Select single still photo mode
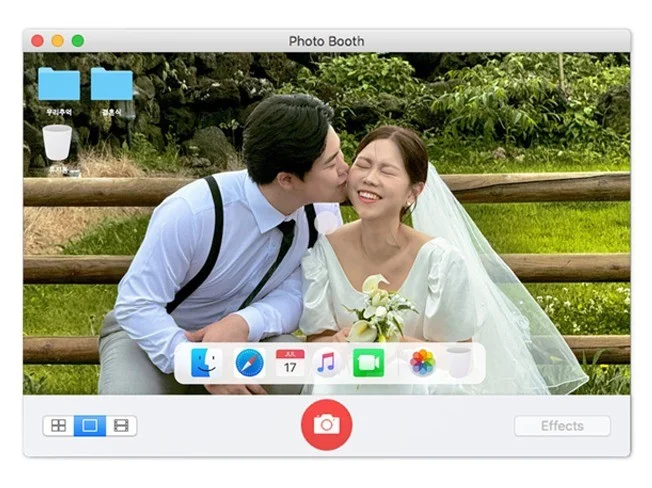Screen dimensions: 652x488 tap(90, 426)
